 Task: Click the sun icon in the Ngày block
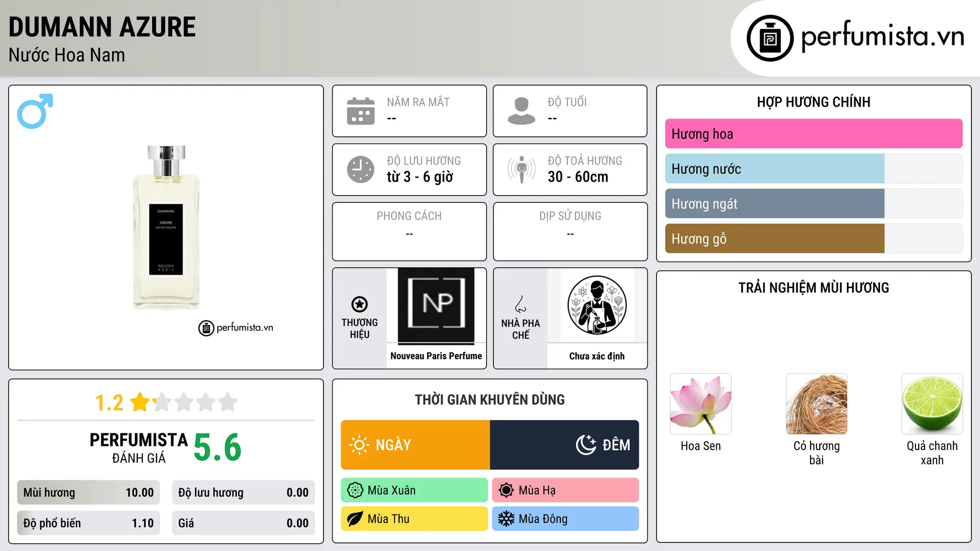pos(359,445)
